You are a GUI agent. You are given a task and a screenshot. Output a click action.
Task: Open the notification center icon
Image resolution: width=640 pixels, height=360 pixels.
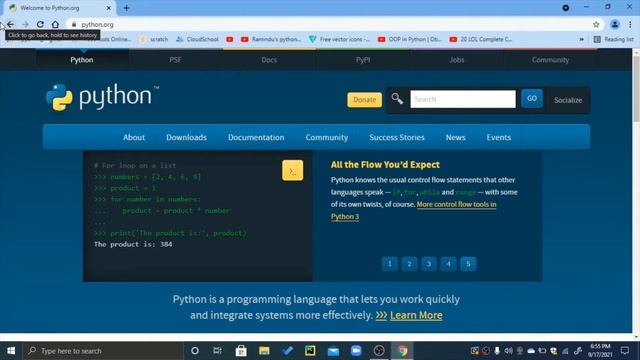tap(624, 351)
